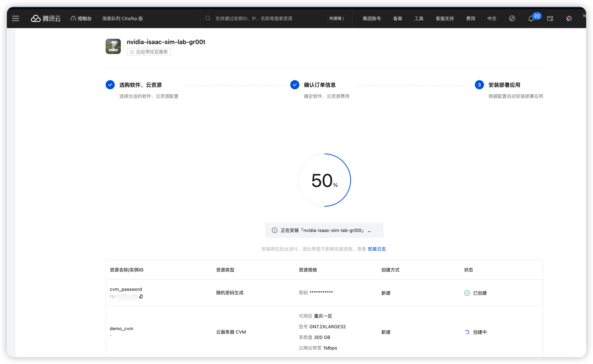Click the GN7.2XLARGE32 model value

(327, 327)
